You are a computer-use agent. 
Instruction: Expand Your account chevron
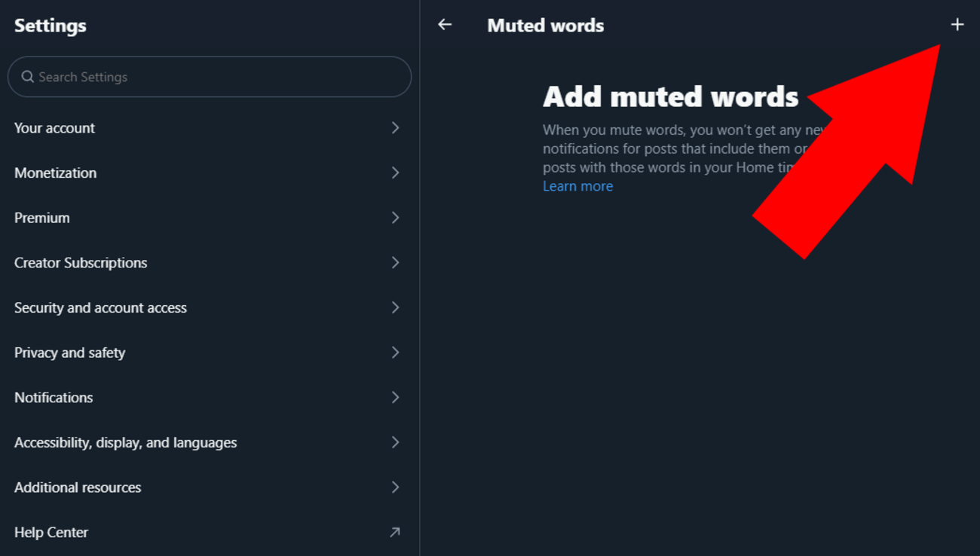[395, 128]
